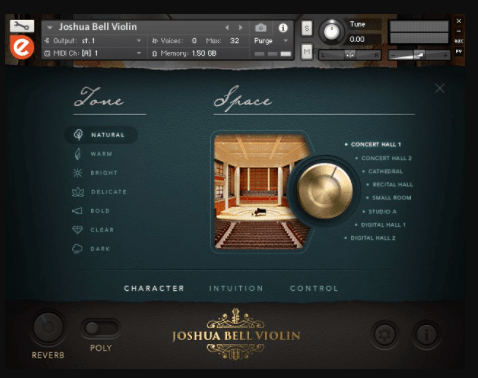Viewport: 478px width, 378px height.
Task: Open instrument info icon in header
Action: pos(283,28)
